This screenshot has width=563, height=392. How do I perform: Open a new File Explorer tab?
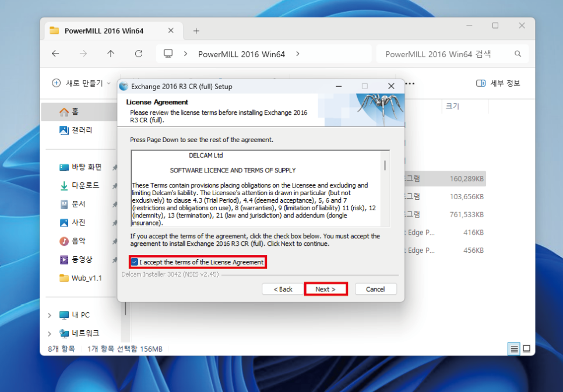point(196,31)
